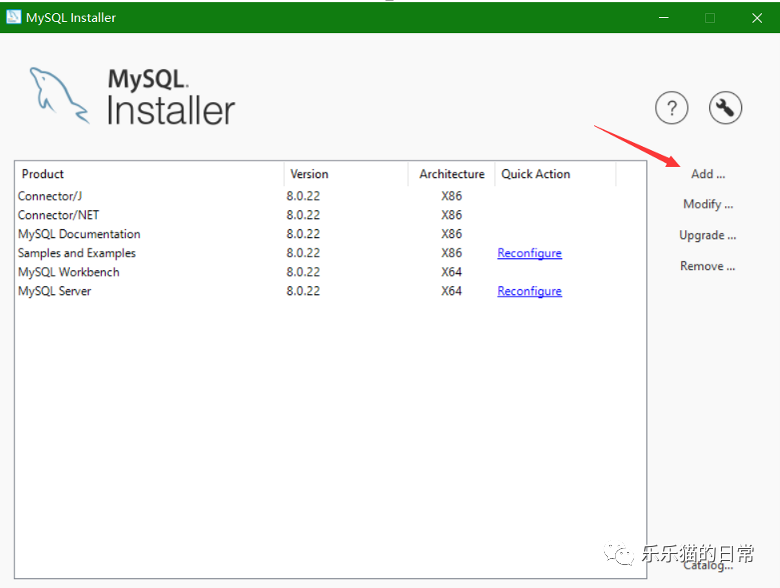Select the Connector/NET row
Viewport: 780px width, 588px height.
(x=330, y=215)
